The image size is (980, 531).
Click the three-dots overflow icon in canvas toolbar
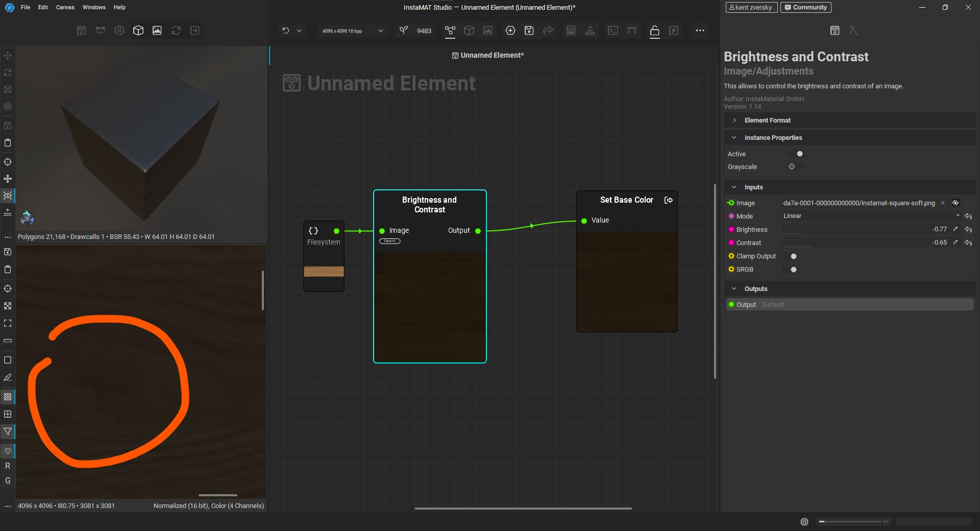coord(700,31)
